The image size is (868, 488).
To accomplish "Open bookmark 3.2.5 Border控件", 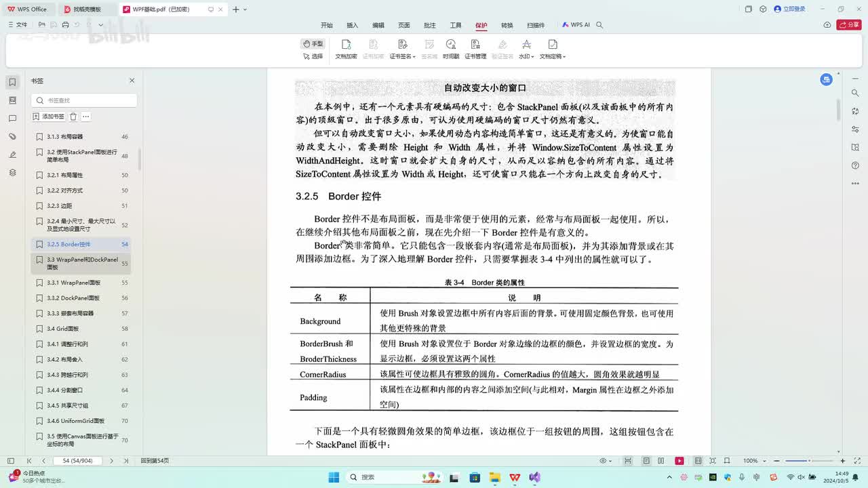I will 81,244.
